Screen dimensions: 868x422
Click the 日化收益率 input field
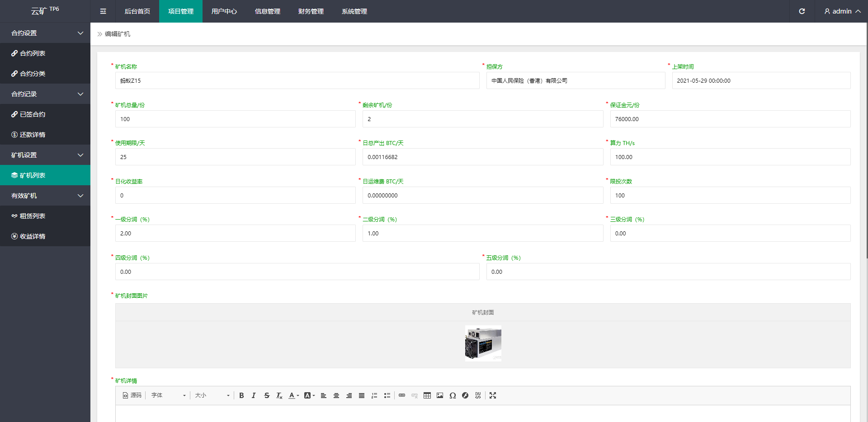(x=236, y=195)
